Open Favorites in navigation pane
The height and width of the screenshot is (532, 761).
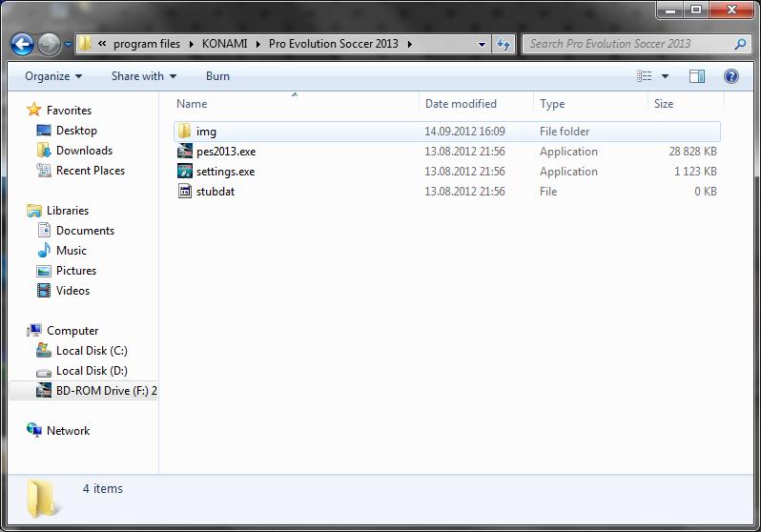pyautogui.click(x=69, y=111)
